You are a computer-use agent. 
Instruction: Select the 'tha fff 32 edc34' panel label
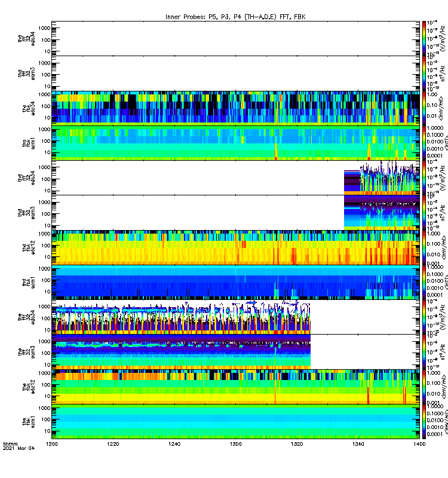[26, 39]
